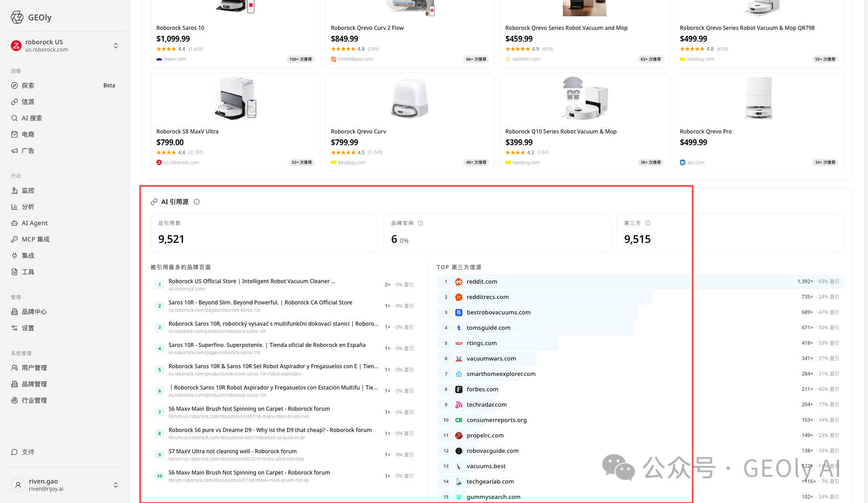Open vacuumwars.com source row
The image size is (868, 503).
coord(640,359)
